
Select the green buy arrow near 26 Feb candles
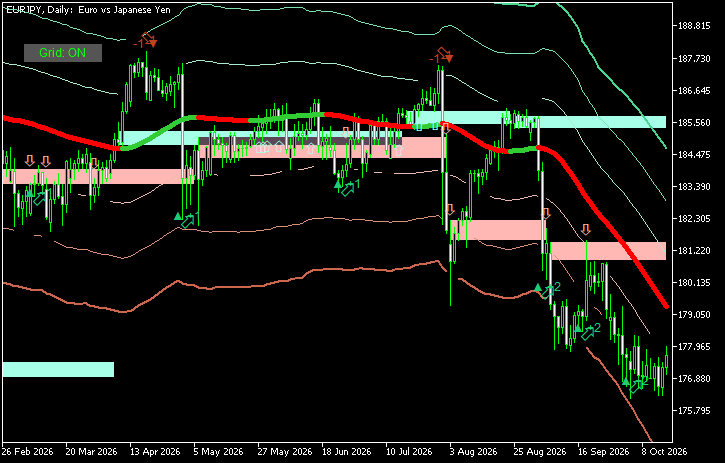point(40,198)
